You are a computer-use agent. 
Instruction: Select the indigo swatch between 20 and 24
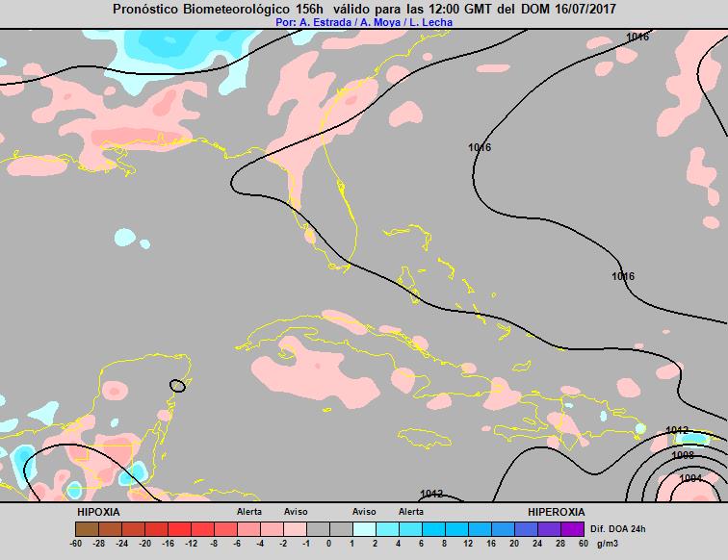coord(526,529)
